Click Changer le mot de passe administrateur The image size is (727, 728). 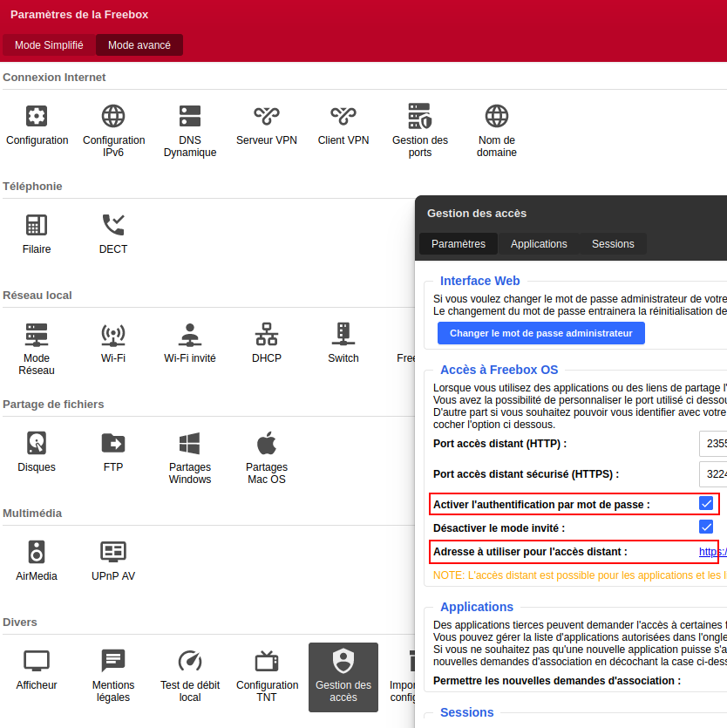click(540, 333)
